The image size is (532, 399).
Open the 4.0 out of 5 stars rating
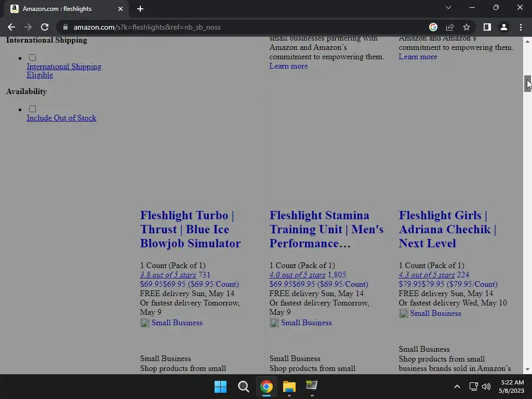point(297,275)
